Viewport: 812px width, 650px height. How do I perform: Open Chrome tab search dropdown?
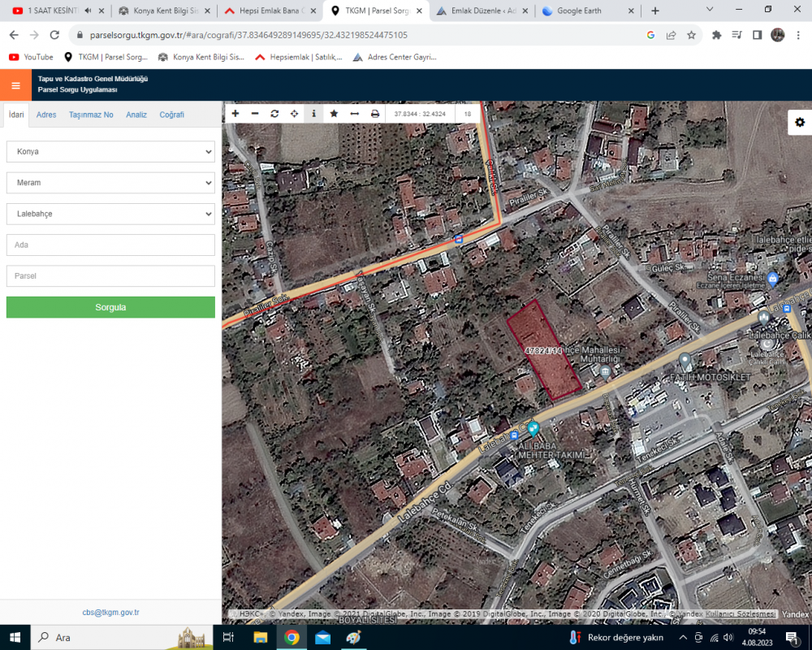pyautogui.click(x=710, y=10)
